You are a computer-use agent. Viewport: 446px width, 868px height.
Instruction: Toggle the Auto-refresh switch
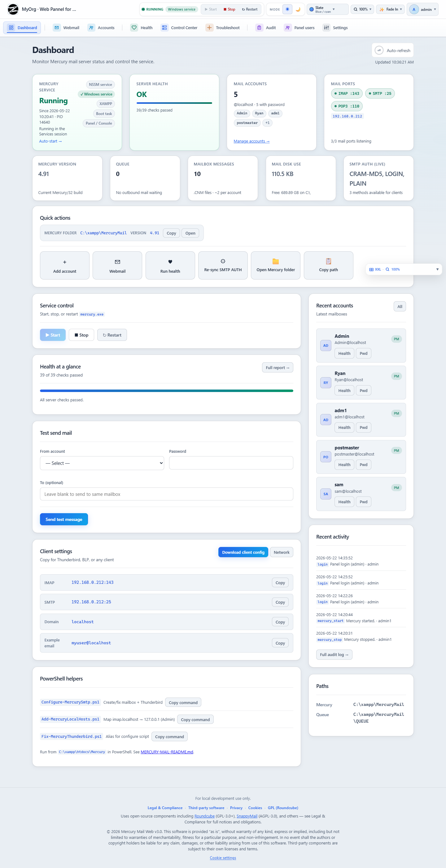pos(379,51)
